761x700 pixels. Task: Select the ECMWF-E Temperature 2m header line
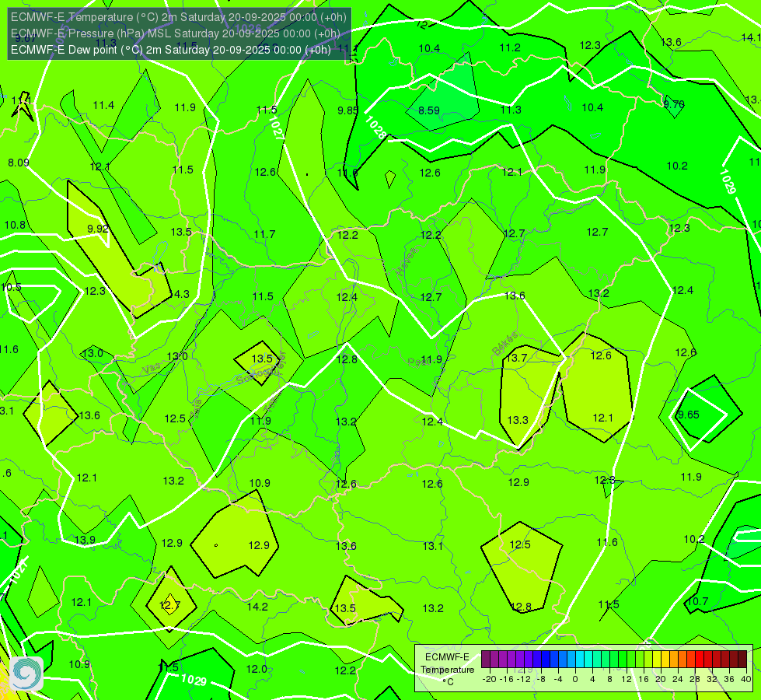(179, 17)
